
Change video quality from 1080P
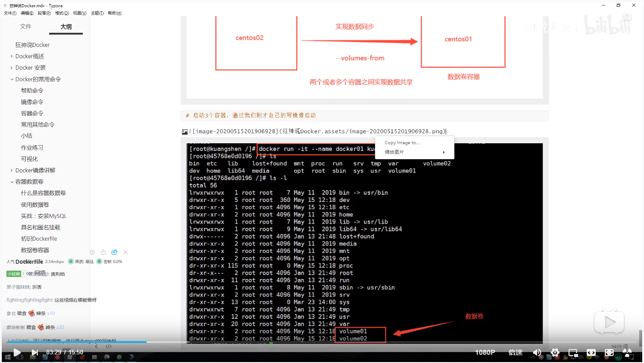click(x=485, y=353)
